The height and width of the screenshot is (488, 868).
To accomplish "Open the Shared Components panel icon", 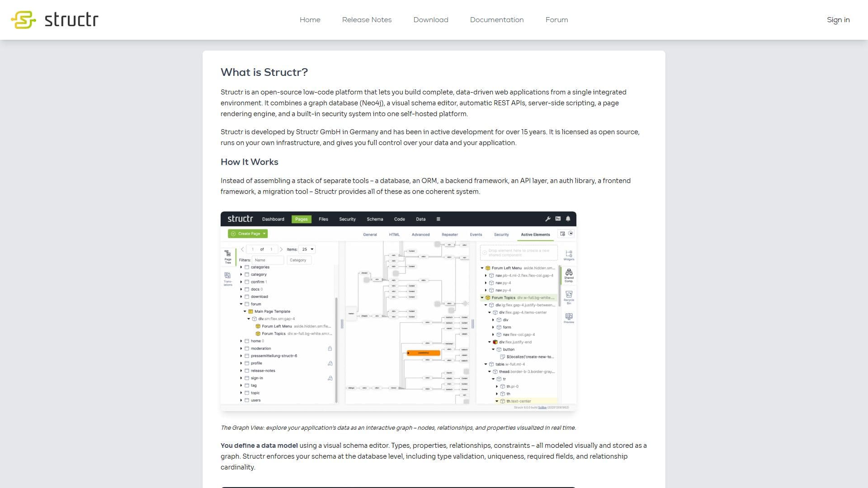I will click(x=569, y=276).
